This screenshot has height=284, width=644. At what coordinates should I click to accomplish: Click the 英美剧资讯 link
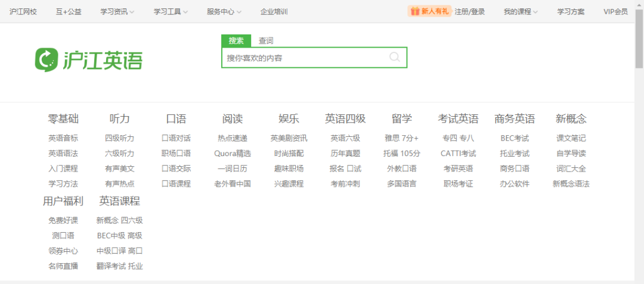pos(289,138)
